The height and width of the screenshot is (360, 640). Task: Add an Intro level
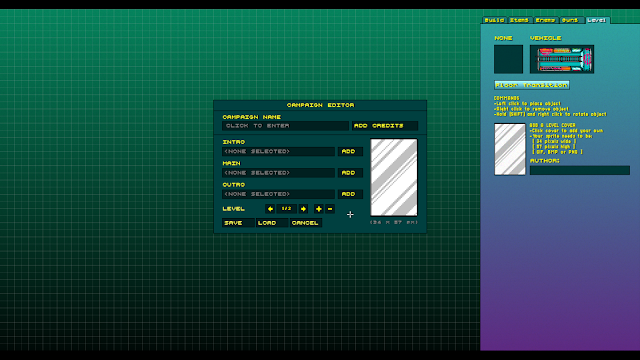coord(350,151)
